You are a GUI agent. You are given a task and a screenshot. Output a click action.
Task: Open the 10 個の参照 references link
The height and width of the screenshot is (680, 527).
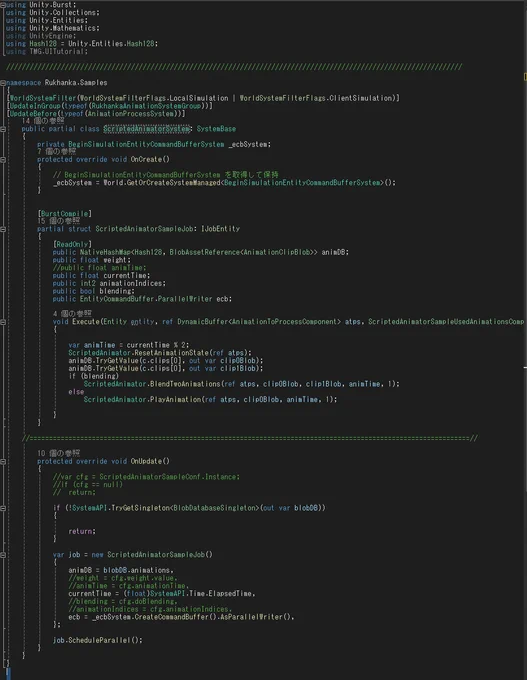point(58,453)
